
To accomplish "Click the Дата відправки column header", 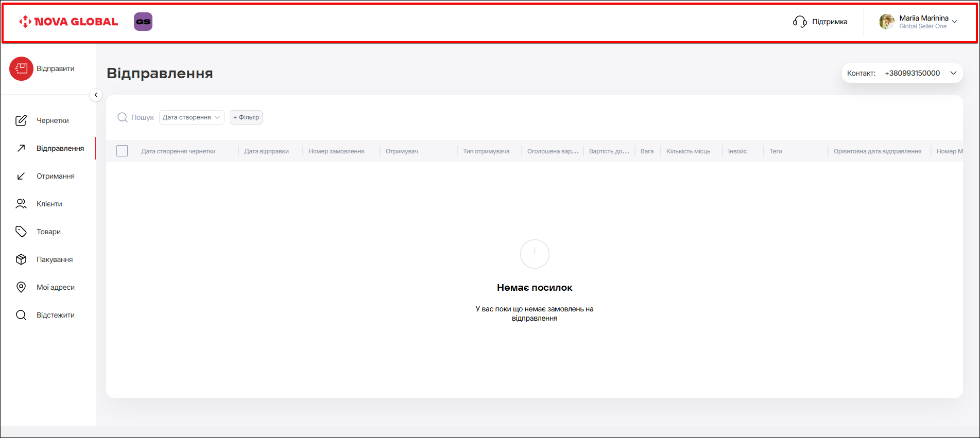I will tap(266, 151).
